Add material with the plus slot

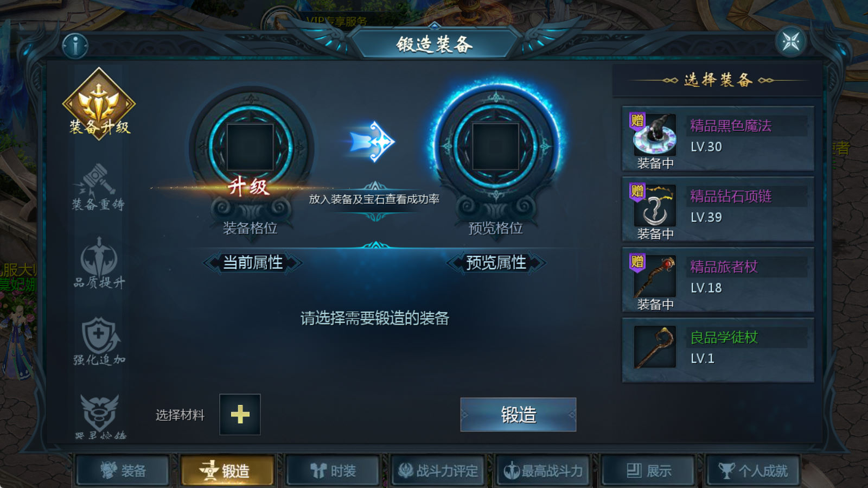tap(240, 415)
